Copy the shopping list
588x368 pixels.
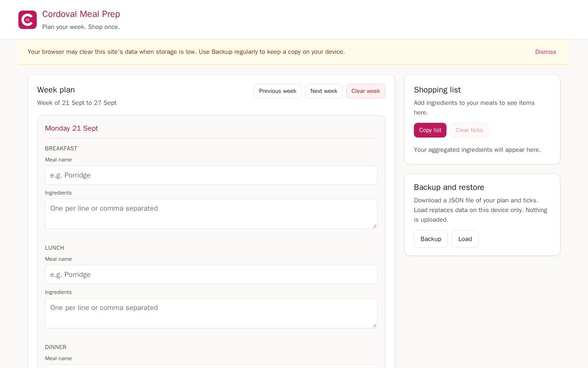click(x=430, y=130)
